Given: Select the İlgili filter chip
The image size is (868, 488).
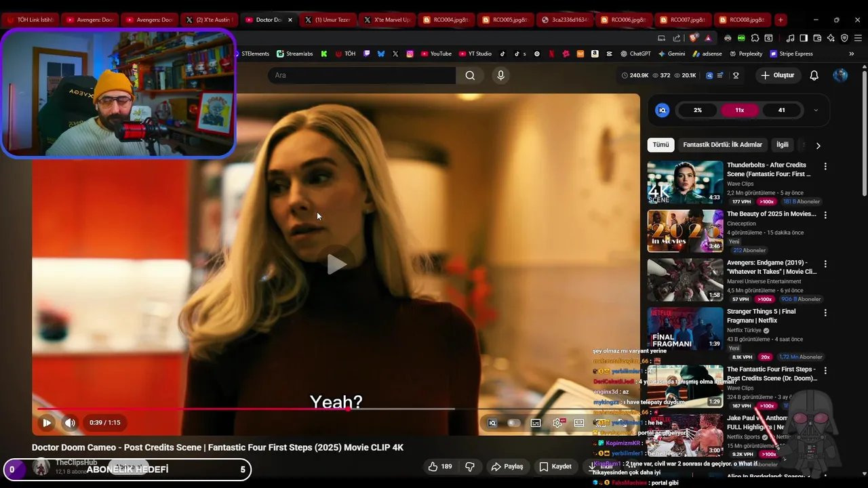Looking at the screenshot, I should [783, 144].
